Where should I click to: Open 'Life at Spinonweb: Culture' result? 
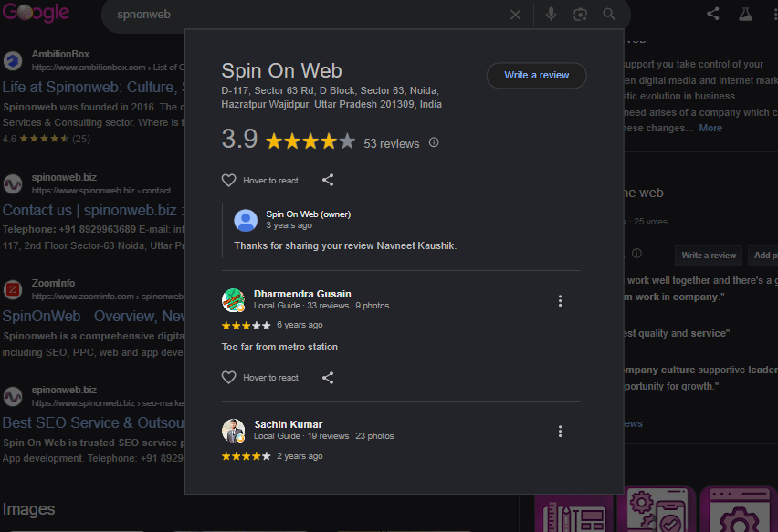[93, 88]
